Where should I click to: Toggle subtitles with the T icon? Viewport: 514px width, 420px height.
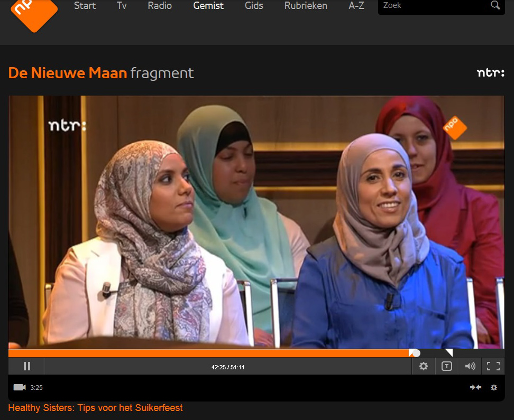pyautogui.click(x=447, y=366)
